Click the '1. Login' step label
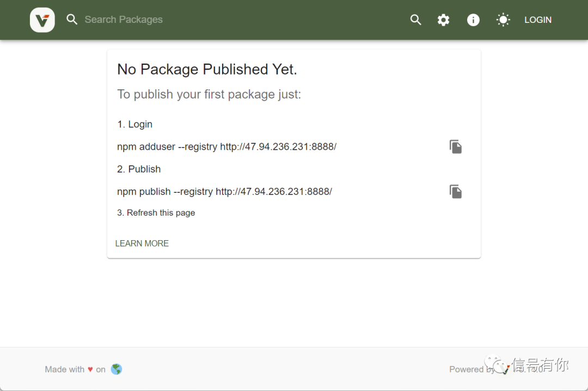Image resolution: width=588 pixels, height=391 pixels. (x=134, y=124)
